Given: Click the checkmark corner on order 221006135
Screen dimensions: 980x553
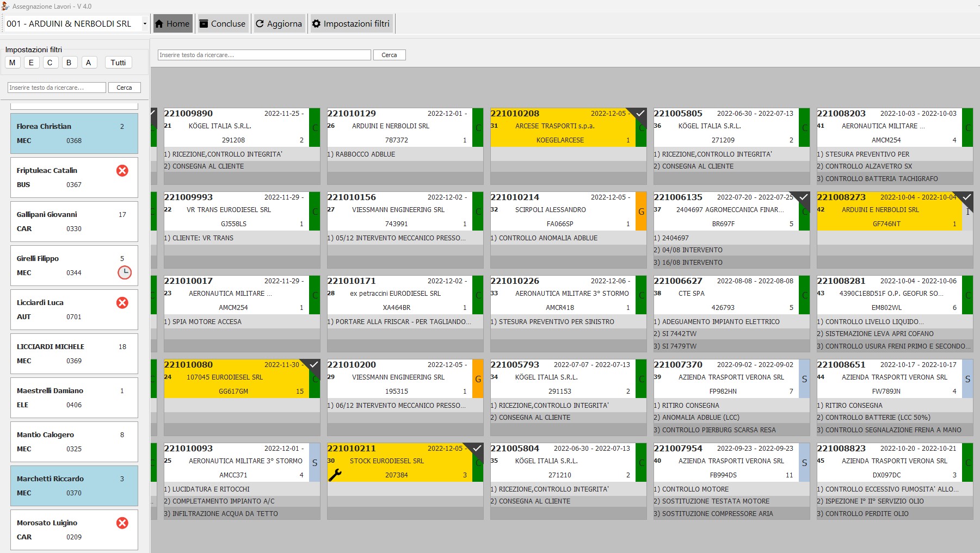Looking at the screenshot, I should coord(803,197).
